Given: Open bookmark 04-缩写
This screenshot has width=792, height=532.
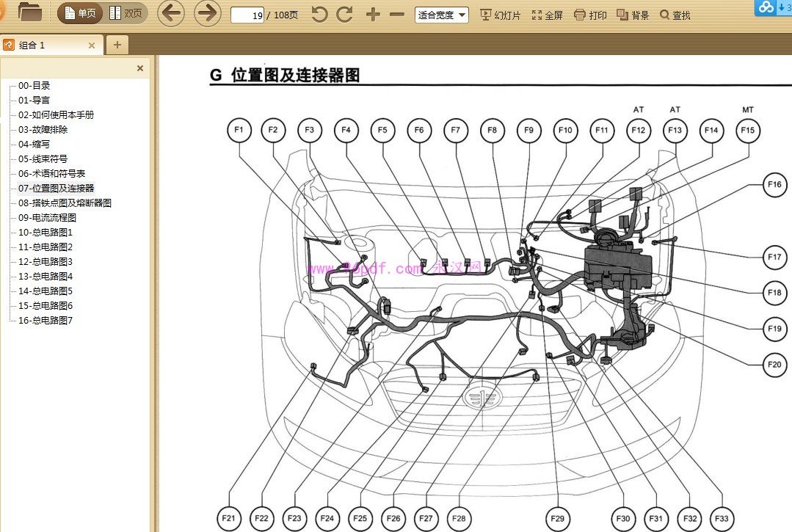Looking at the screenshot, I should [x=34, y=144].
